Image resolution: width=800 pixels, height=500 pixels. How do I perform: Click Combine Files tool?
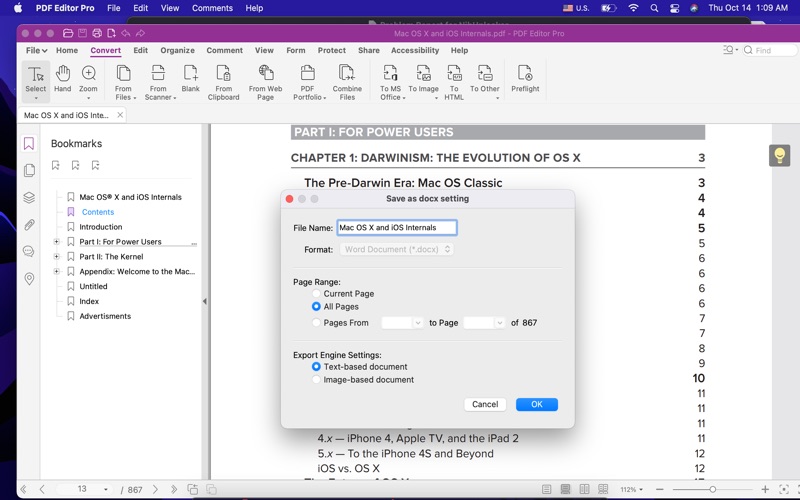(347, 82)
